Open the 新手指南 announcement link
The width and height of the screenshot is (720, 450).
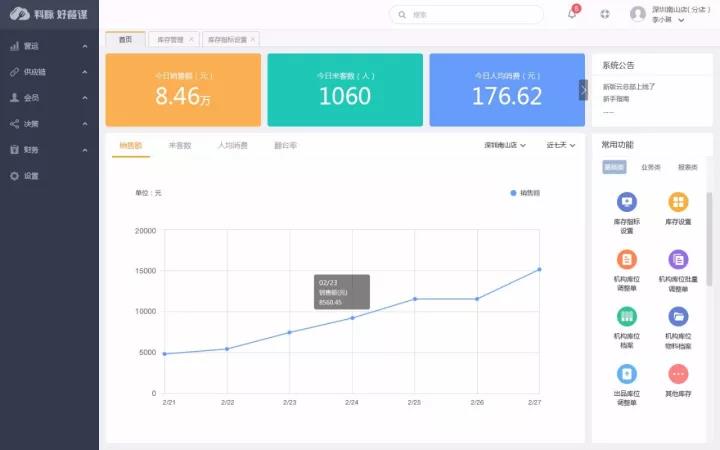(x=616, y=99)
